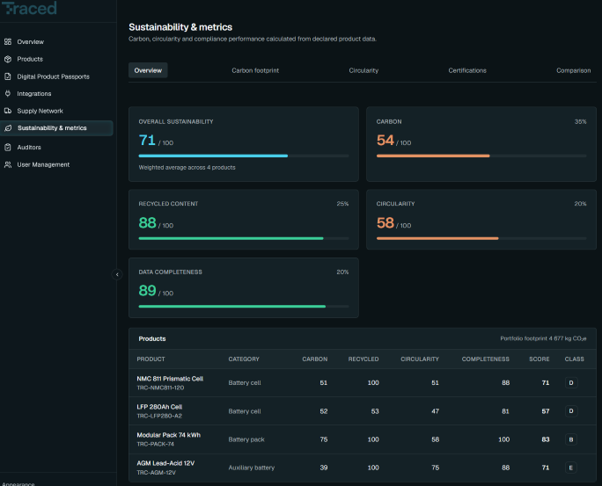Click the Recycled Content 25% weight label
This screenshot has height=486, width=602.
click(x=342, y=204)
